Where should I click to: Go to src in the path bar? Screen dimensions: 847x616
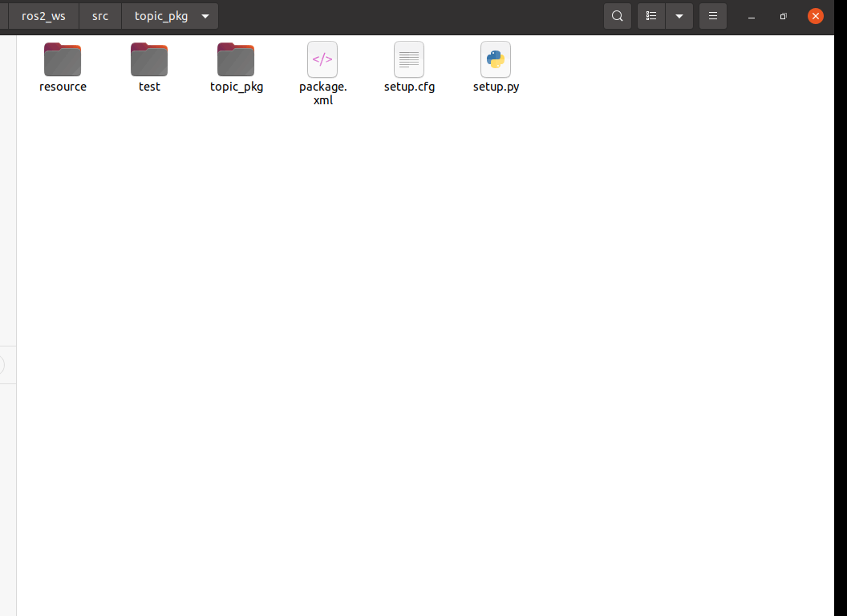pyautogui.click(x=100, y=16)
